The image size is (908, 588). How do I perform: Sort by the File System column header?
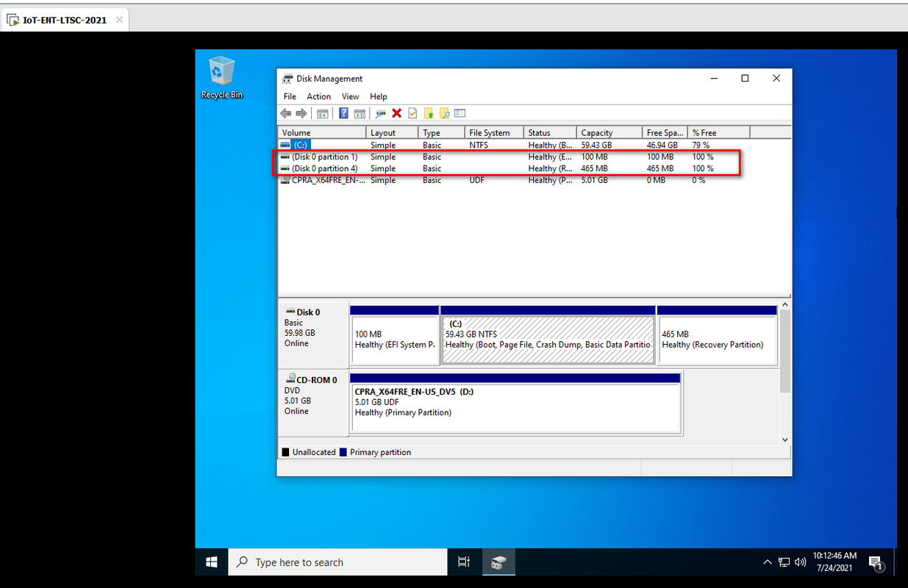coord(494,132)
